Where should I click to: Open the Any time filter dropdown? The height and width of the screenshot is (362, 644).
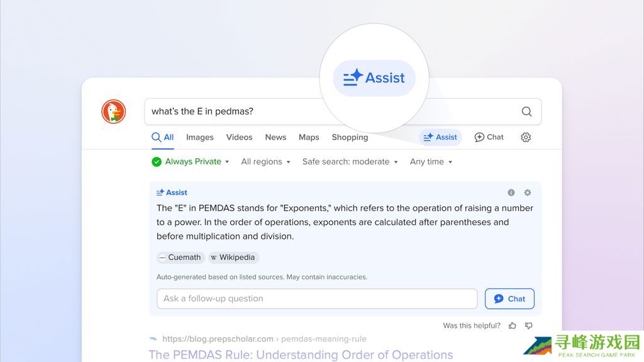tap(431, 162)
